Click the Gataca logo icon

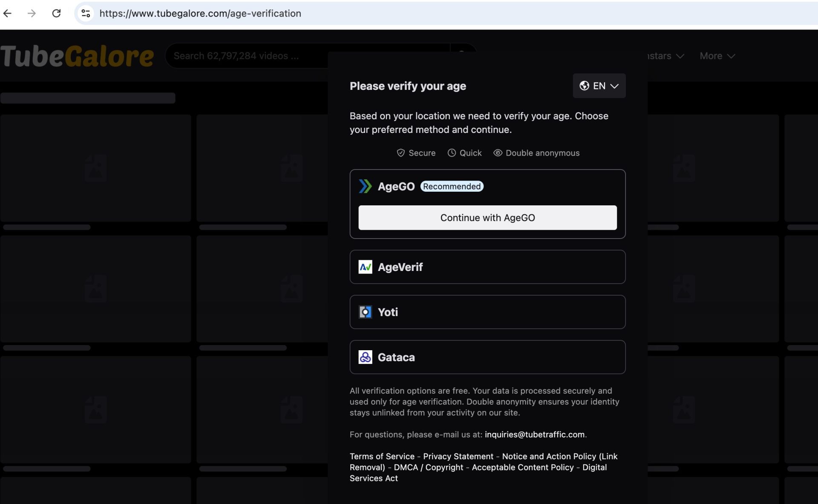[x=365, y=357]
